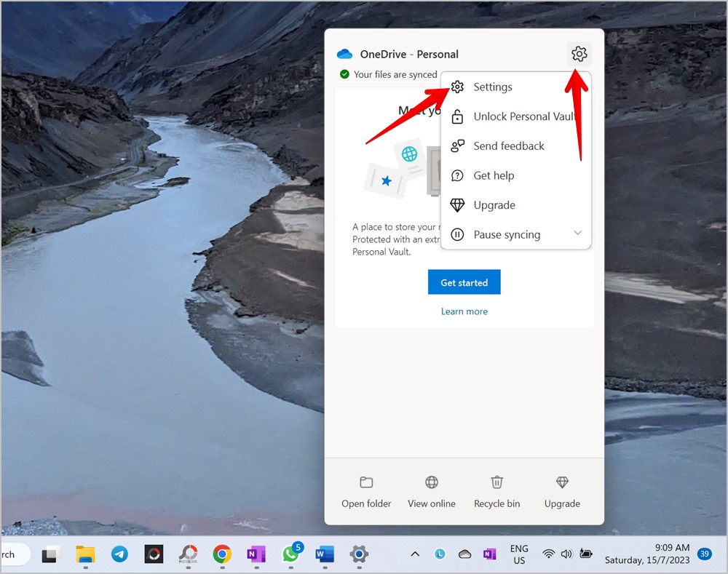Click the Get started button
Screen dimensions: 728x574
coord(464,282)
